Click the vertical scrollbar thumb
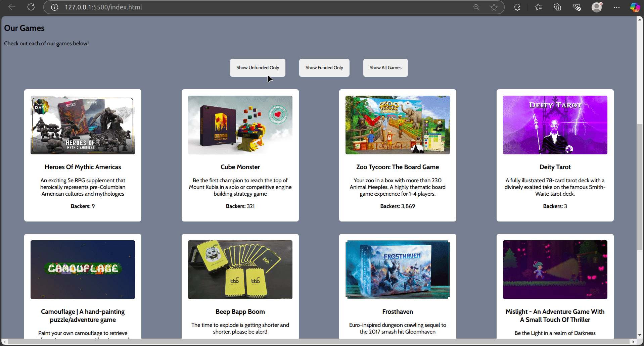Screen dimensions: 644x346 [640, 187]
